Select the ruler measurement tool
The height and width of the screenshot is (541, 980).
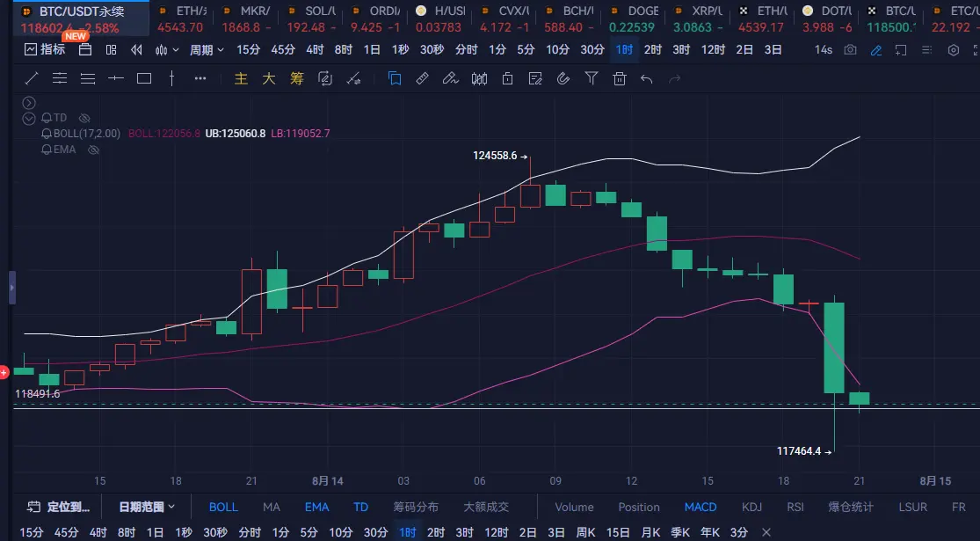pos(423,78)
